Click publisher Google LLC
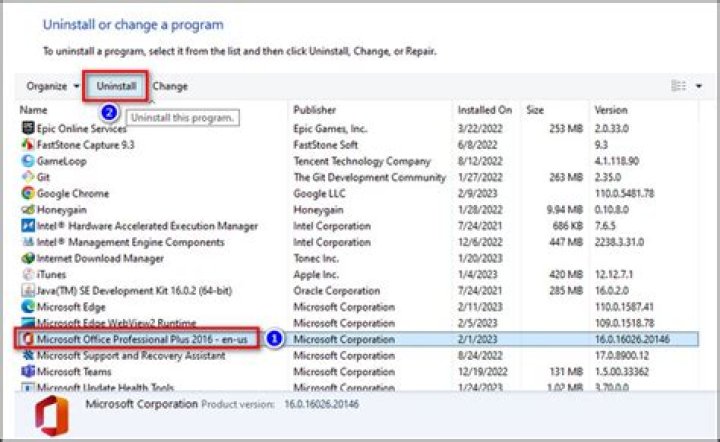The height and width of the screenshot is (442, 720). click(x=319, y=194)
